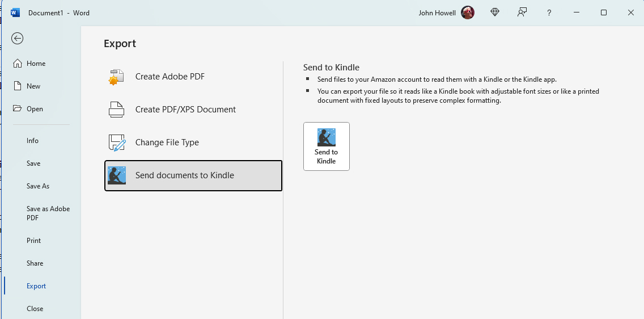This screenshot has height=319, width=644.
Task: Choose Save from the sidebar
Action: coord(33,163)
